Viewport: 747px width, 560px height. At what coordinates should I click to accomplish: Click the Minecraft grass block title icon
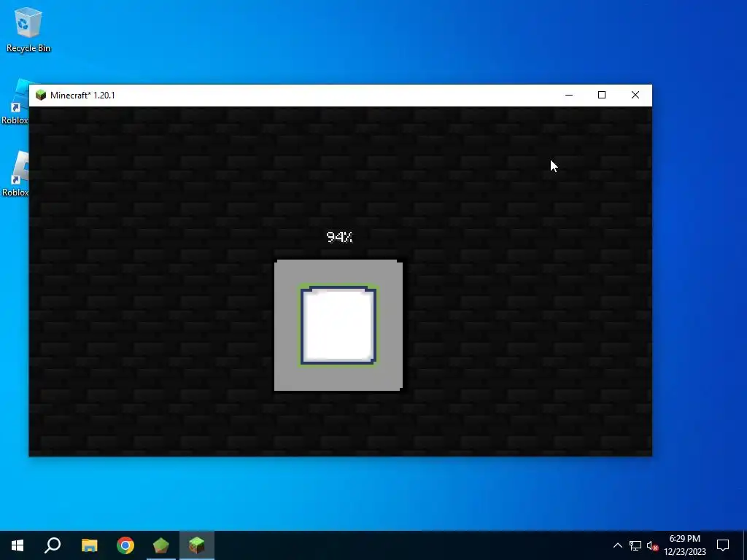pos(41,96)
